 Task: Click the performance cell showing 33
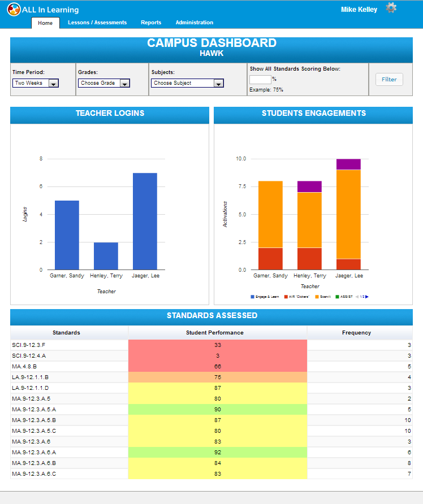[x=218, y=345]
